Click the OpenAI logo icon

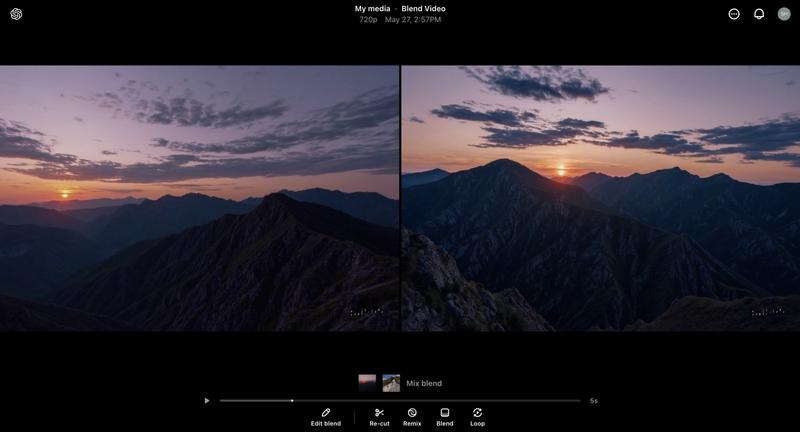point(16,14)
